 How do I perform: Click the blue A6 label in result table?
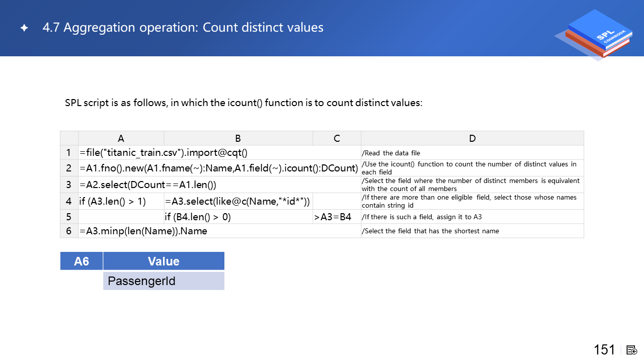pos(82,261)
